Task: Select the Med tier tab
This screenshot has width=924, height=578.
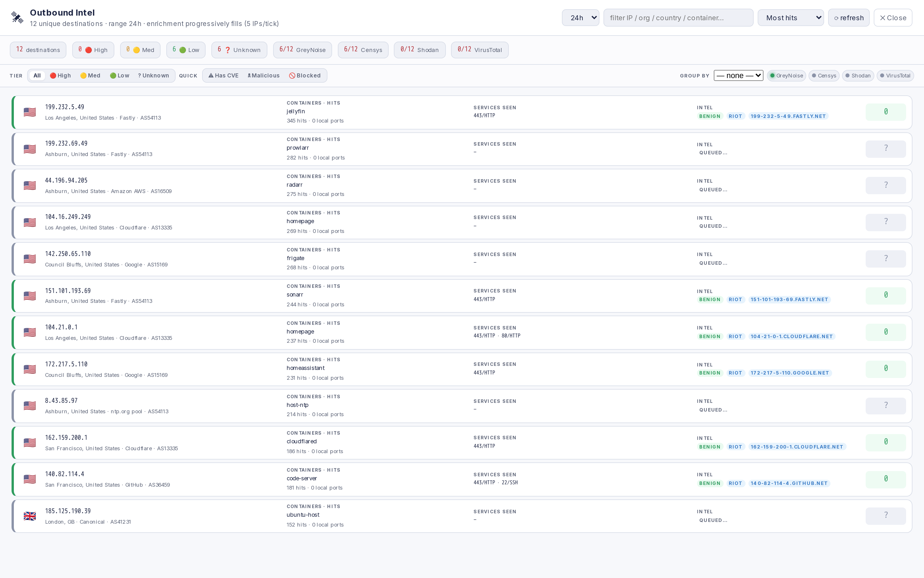Action: [x=90, y=76]
